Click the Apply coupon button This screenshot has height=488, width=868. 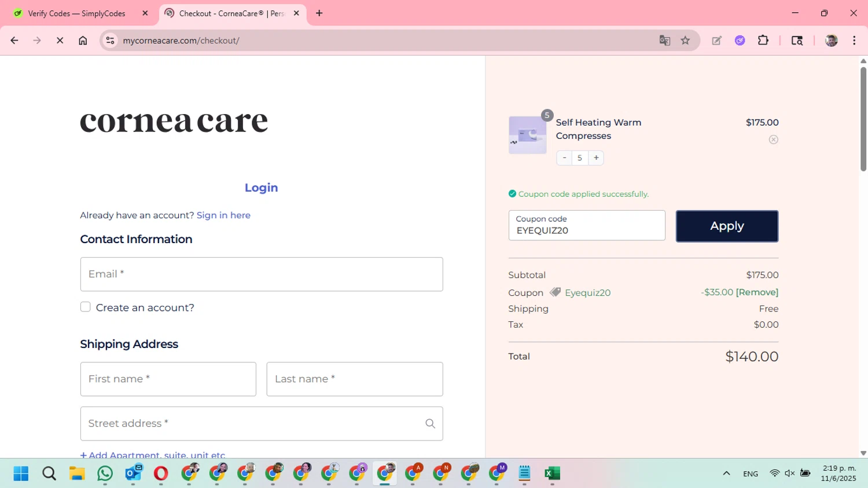(x=727, y=226)
